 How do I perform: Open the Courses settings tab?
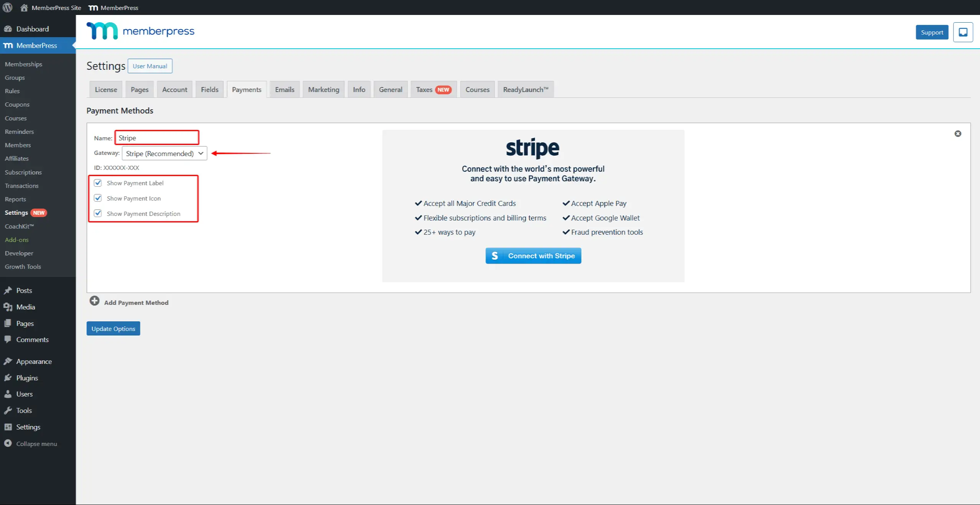click(478, 89)
